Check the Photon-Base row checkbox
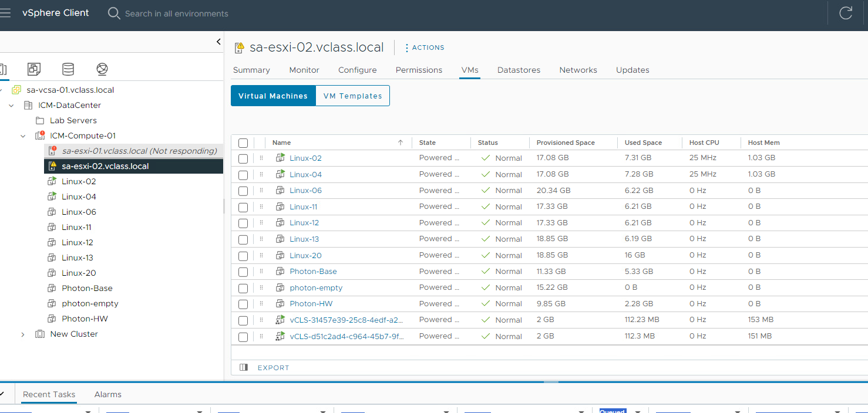Viewport: 868px width, 413px height. pos(243,272)
